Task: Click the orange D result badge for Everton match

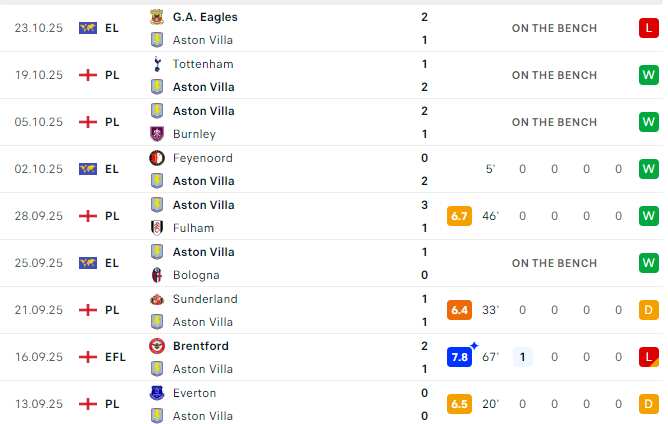Action: click(x=649, y=404)
